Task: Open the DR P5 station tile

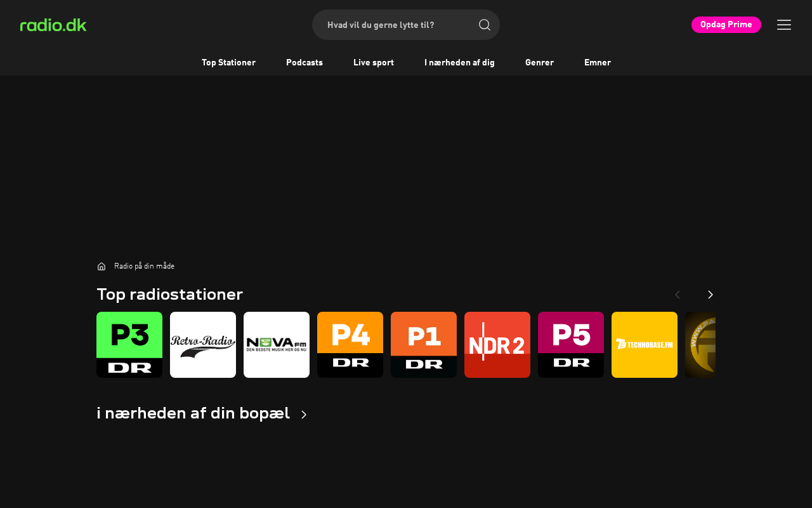Action: 571,345
